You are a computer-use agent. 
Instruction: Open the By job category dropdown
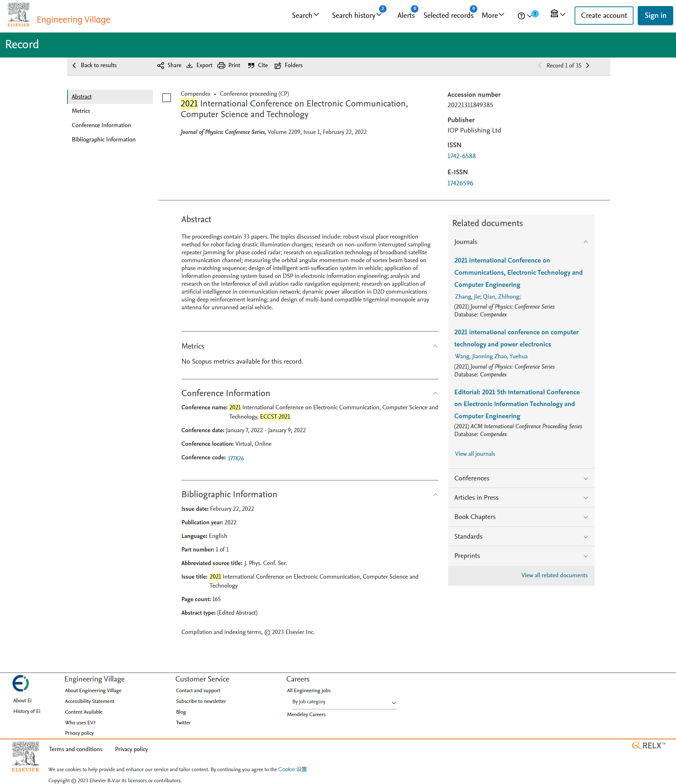click(x=344, y=702)
